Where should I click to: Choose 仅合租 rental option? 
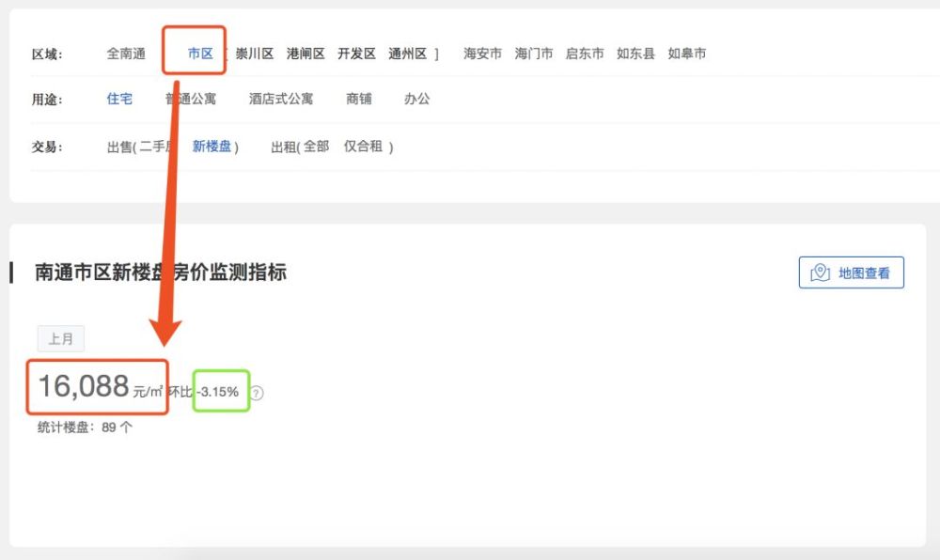(x=363, y=147)
